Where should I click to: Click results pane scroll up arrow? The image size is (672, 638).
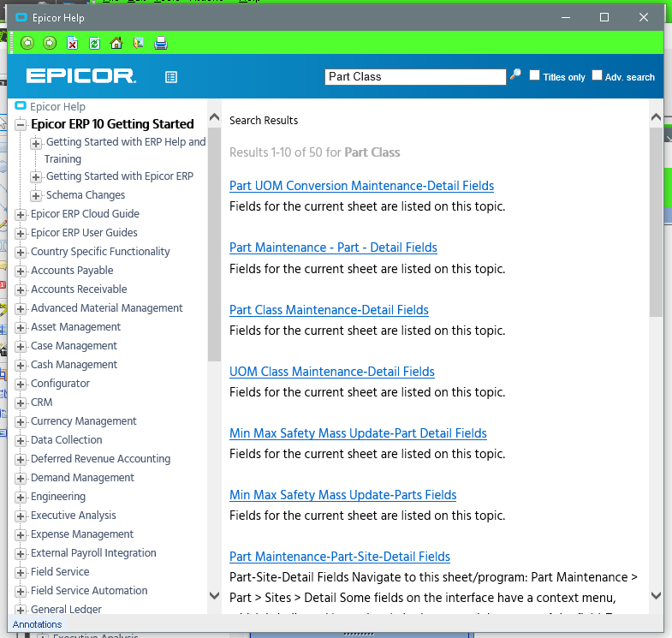point(656,117)
